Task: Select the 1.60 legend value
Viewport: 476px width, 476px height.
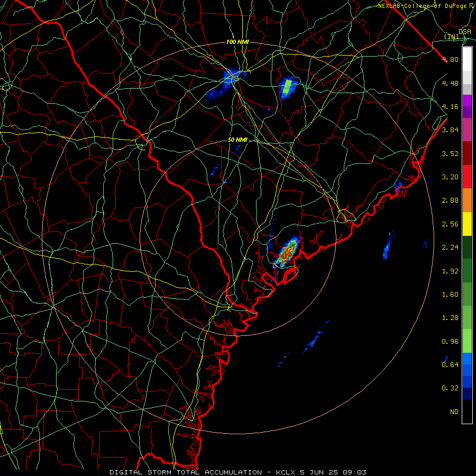Action: pyautogui.click(x=450, y=295)
